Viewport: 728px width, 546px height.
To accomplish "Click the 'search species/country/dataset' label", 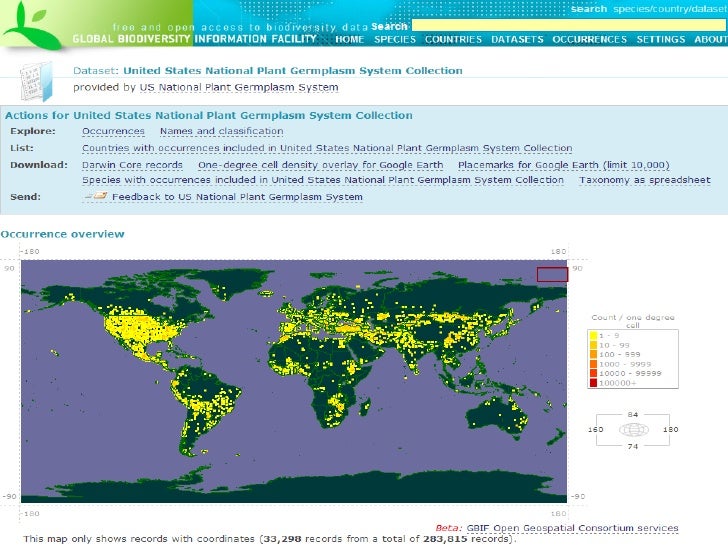I will [x=649, y=9].
